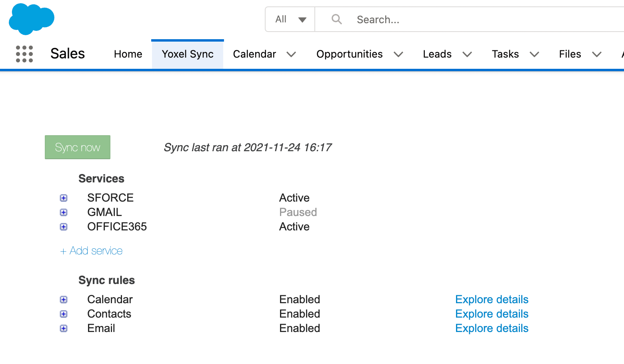Open Explore details for Calendar rule

[x=492, y=300]
